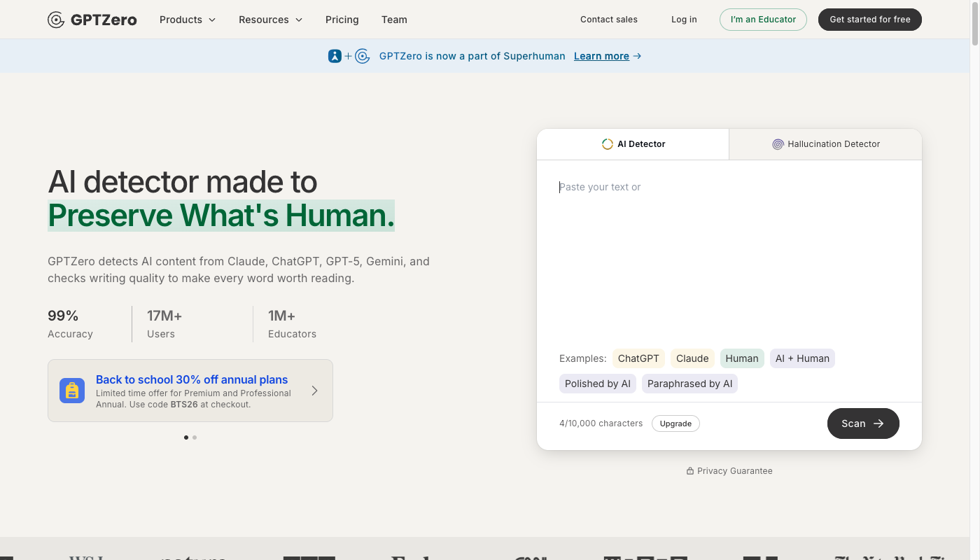This screenshot has height=560, width=980.
Task: Load the Paraphrased by AI example
Action: (x=689, y=384)
